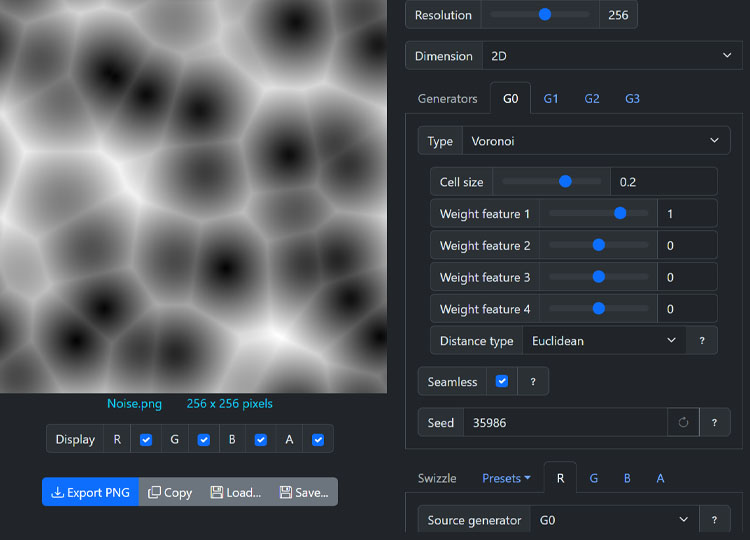This screenshot has height=540, width=750.
Task: Open help for Distance type
Action: pos(702,341)
